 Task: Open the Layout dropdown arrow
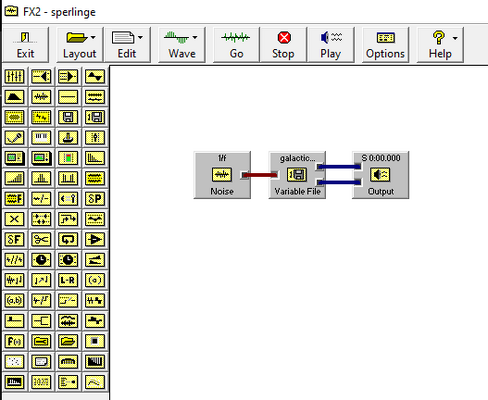click(93, 37)
